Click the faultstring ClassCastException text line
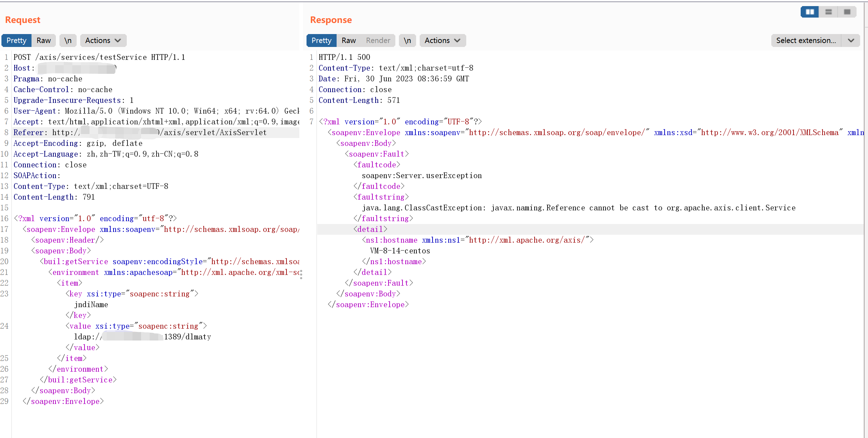The height and width of the screenshot is (438, 868). pyautogui.click(x=578, y=208)
